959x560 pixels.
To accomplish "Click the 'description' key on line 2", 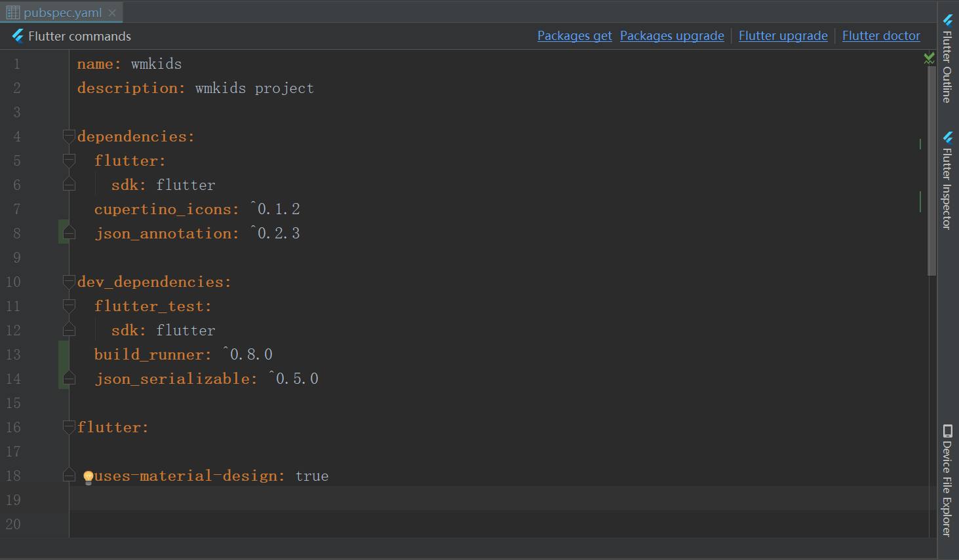I will click(127, 88).
